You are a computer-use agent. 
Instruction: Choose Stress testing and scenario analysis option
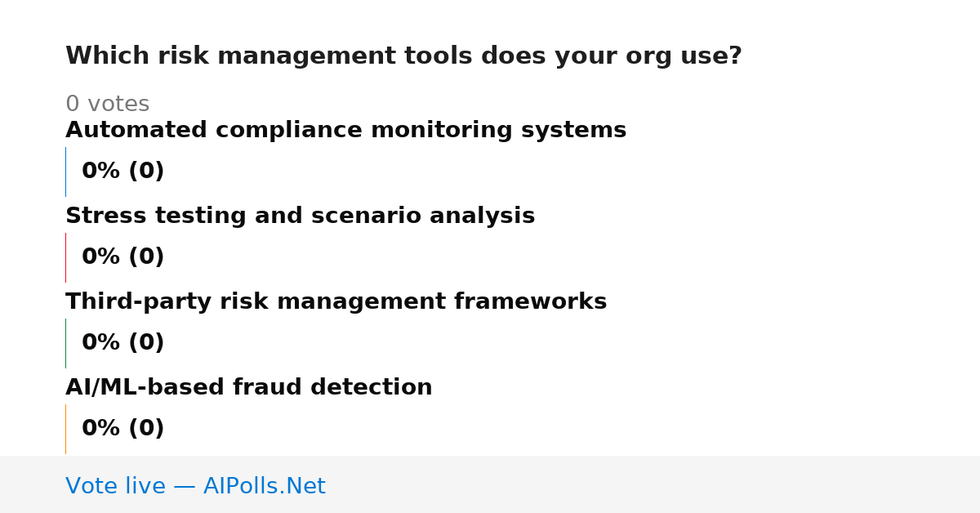point(300,216)
